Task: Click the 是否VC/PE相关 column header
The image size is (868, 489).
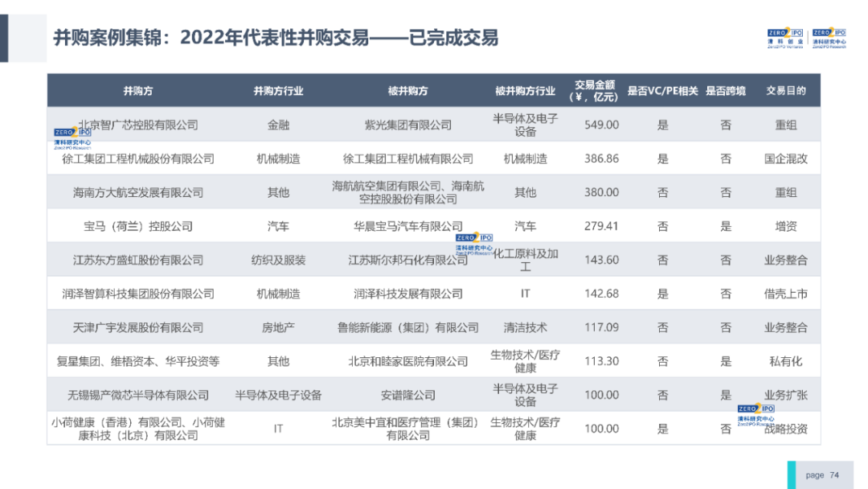Action: coord(662,91)
